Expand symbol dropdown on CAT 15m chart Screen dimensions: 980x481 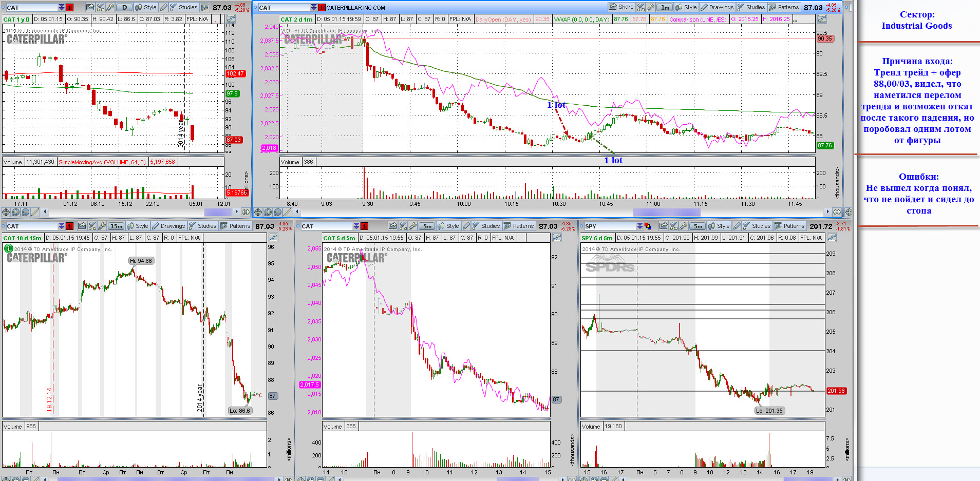[61, 226]
